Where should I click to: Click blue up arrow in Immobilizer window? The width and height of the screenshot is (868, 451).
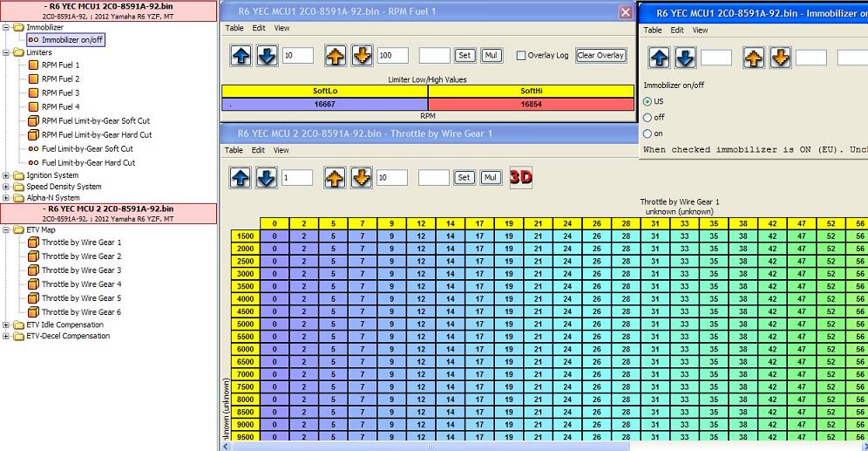pos(660,58)
